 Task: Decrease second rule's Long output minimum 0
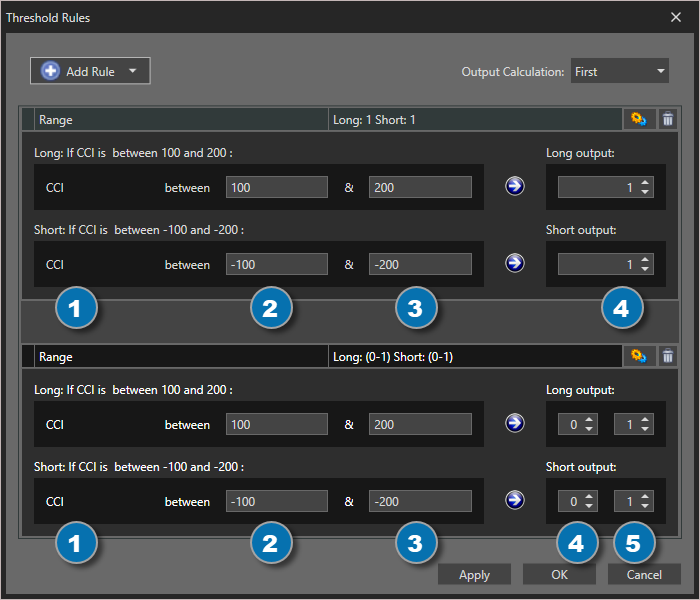589,429
